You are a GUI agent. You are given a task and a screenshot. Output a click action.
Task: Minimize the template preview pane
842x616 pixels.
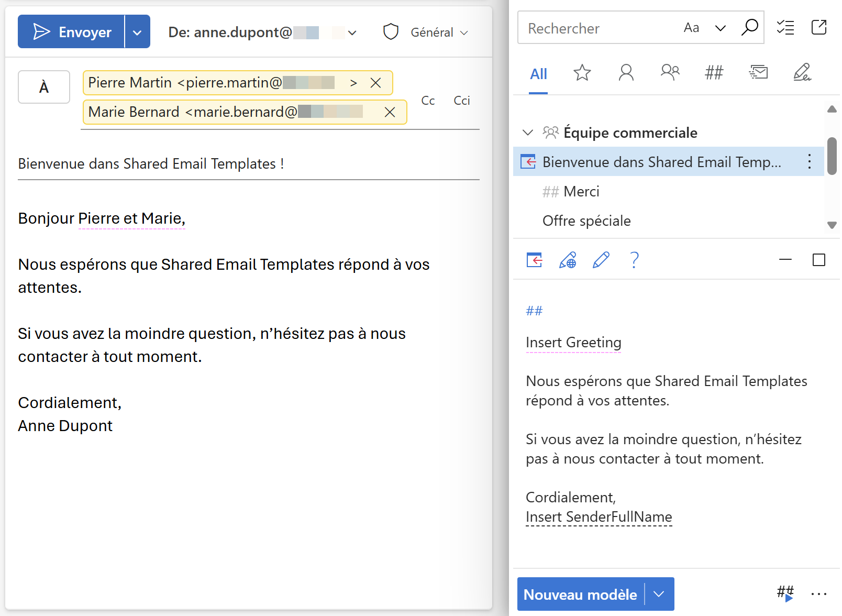point(785,260)
